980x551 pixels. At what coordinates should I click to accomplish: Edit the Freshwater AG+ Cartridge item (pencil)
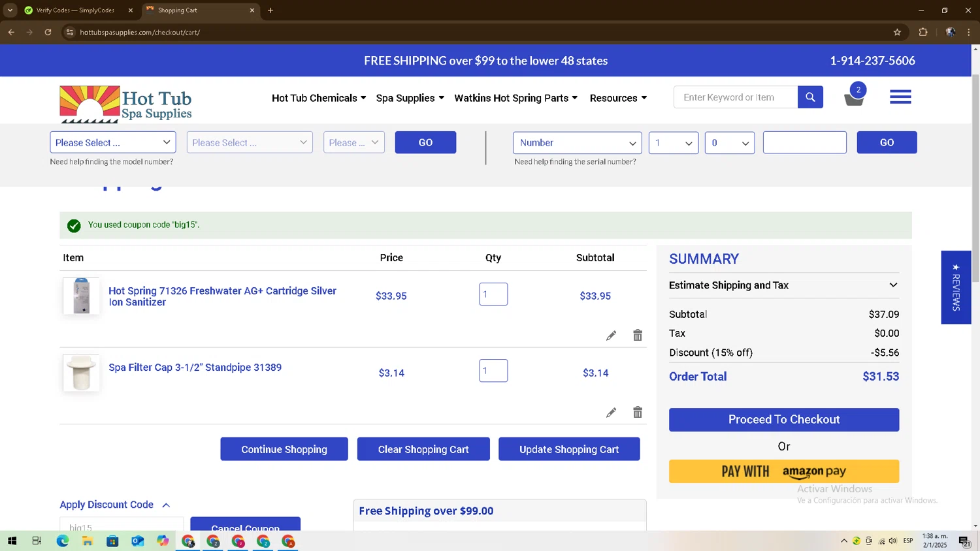[x=611, y=336]
